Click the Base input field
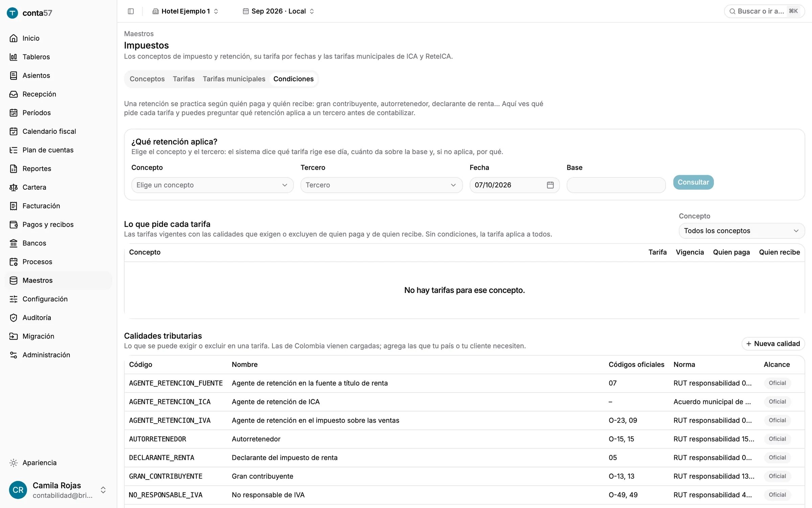This screenshot has height=508, width=812. coord(616,185)
